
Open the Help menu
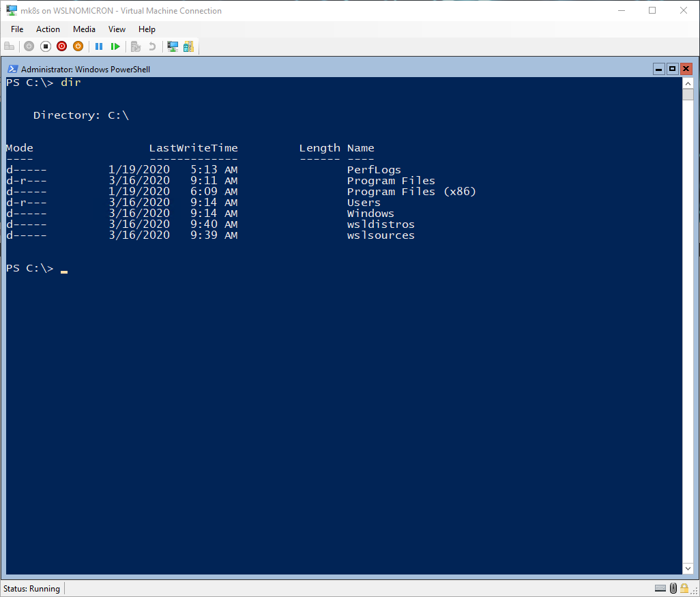point(147,29)
